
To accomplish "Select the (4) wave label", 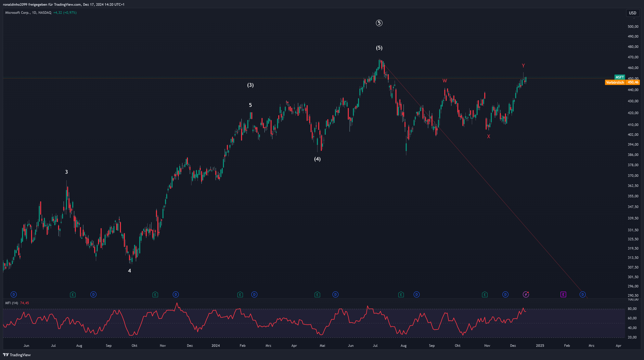I will 317,159.
